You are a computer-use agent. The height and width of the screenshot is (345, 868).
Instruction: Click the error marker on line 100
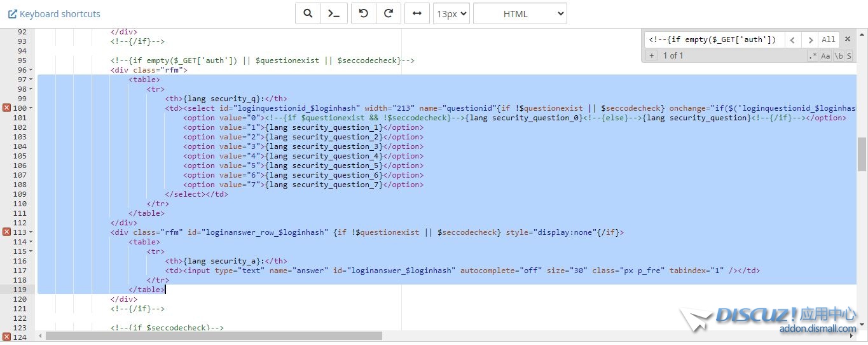point(7,108)
